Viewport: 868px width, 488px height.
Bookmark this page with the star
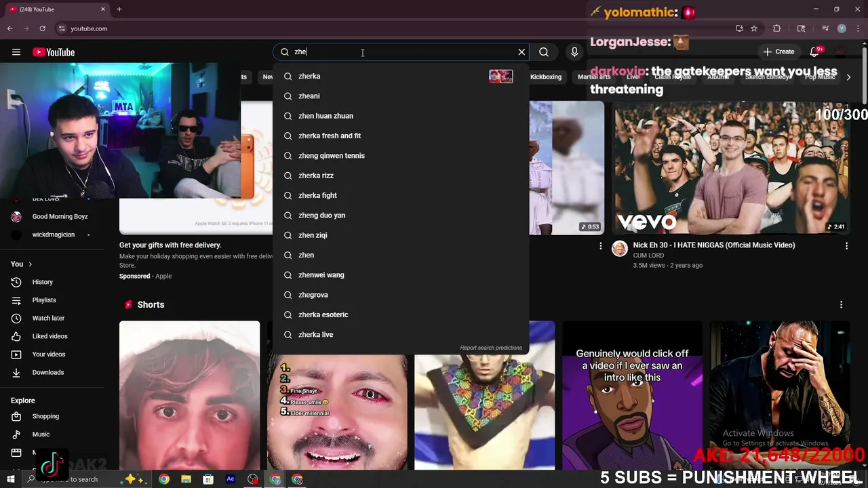754,28
